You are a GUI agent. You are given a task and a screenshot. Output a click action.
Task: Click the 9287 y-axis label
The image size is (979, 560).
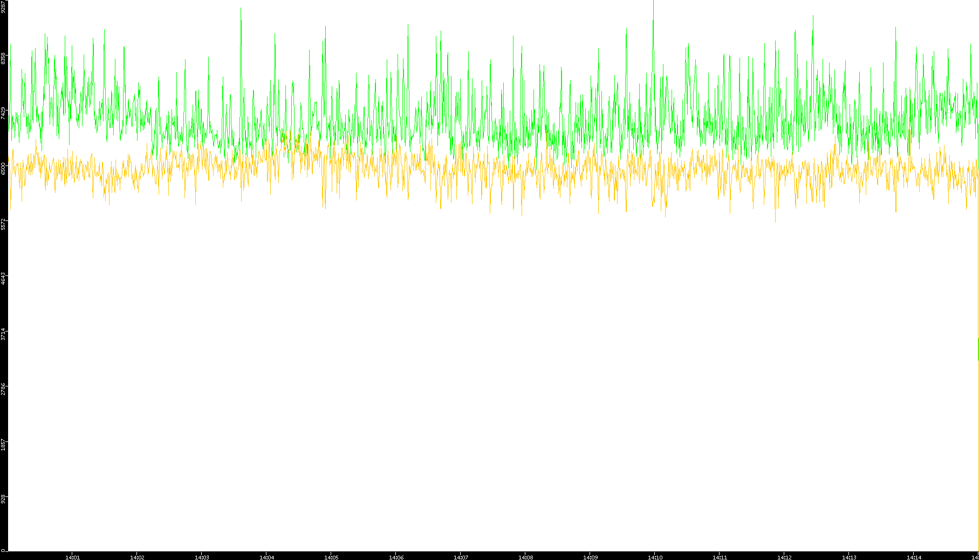pos(4,7)
